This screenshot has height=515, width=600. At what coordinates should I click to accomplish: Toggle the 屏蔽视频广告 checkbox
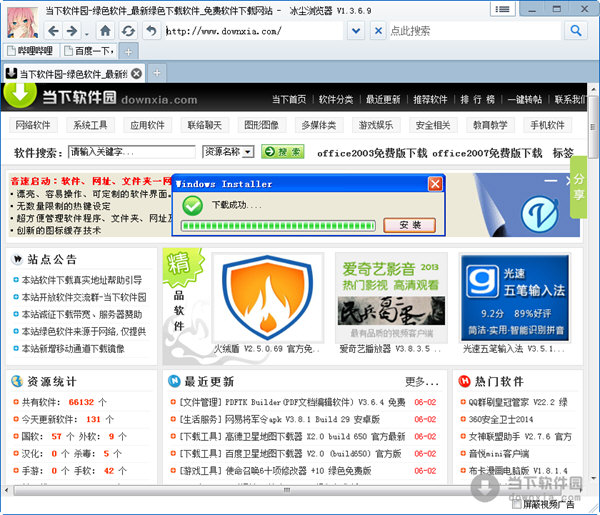pyautogui.click(x=517, y=505)
